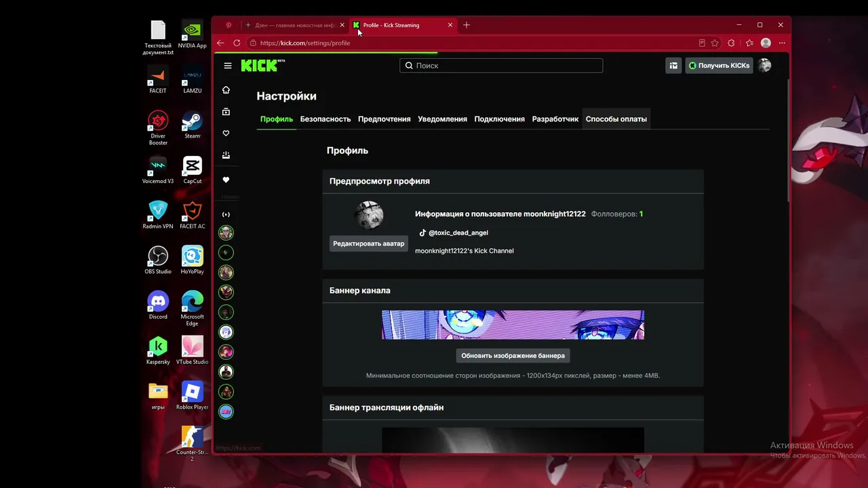The height and width of the screenshot is (488, 868).
Task: Launch Roblox Player from desktop
Action: point(193,396)
